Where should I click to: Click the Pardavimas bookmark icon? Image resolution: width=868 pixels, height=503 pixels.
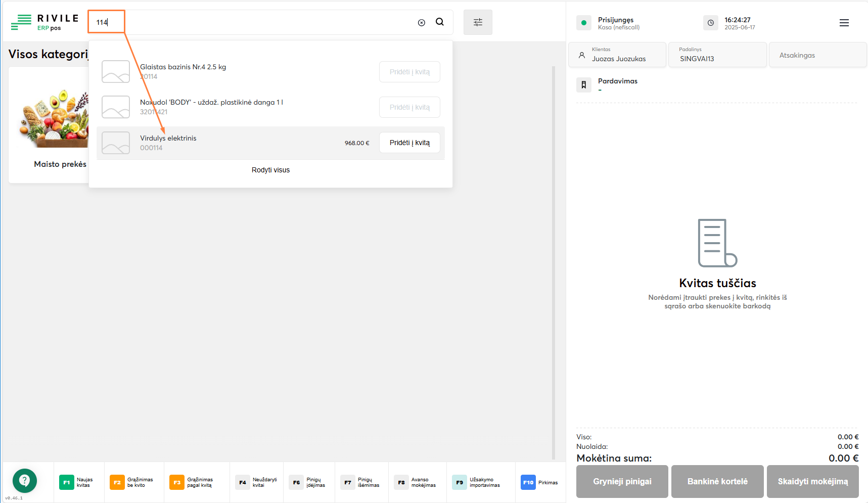(583, 85)
